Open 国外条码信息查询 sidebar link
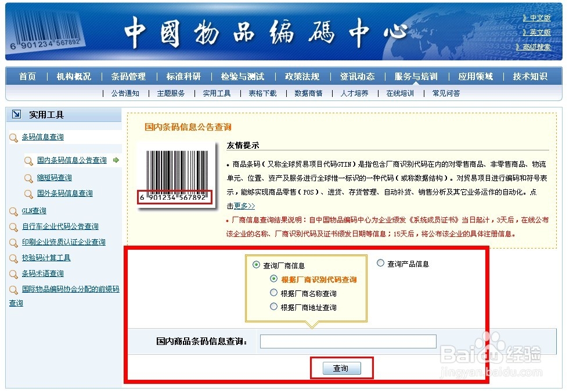 [x=65, y=193]
